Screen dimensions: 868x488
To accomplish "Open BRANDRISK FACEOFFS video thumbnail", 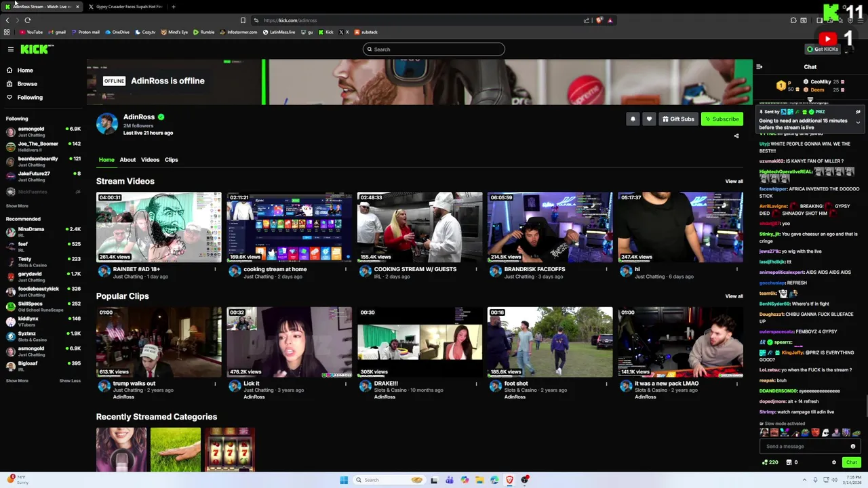I will [x=550, y=227].
